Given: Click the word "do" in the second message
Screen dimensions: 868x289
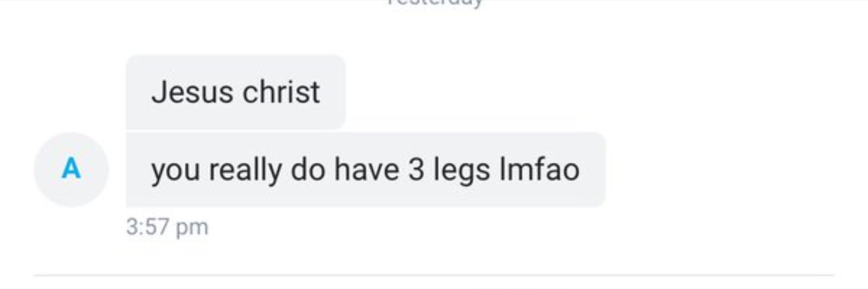Looking at the screenshot, I should [x=308, y=169].
